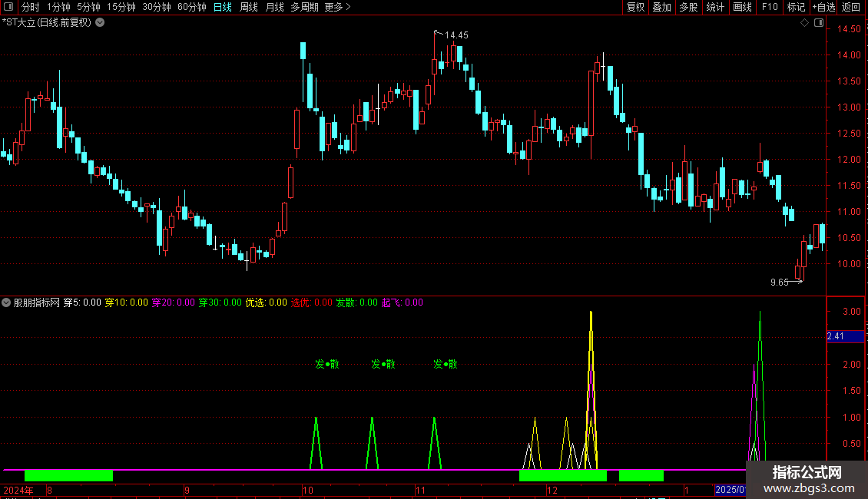The width and height of the screenshot is (868, 499).
Task: Select the 30分钟 period
Action: click(157, 7)
